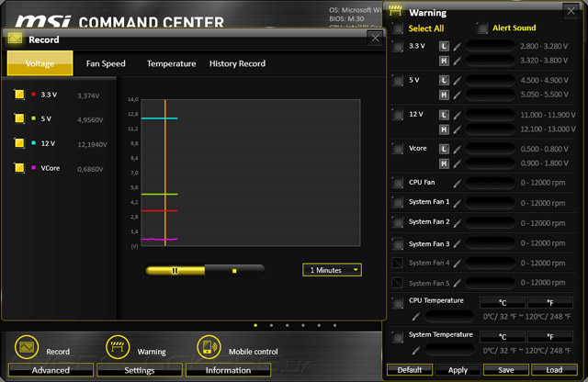Click Default in Warning panel
This screenshot has width=588, height=382.
coord(410,370)
